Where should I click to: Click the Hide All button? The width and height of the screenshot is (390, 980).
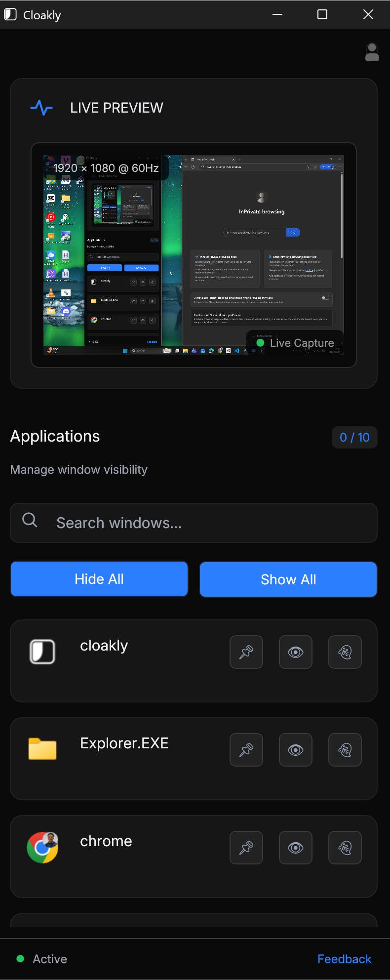[99, 579]
